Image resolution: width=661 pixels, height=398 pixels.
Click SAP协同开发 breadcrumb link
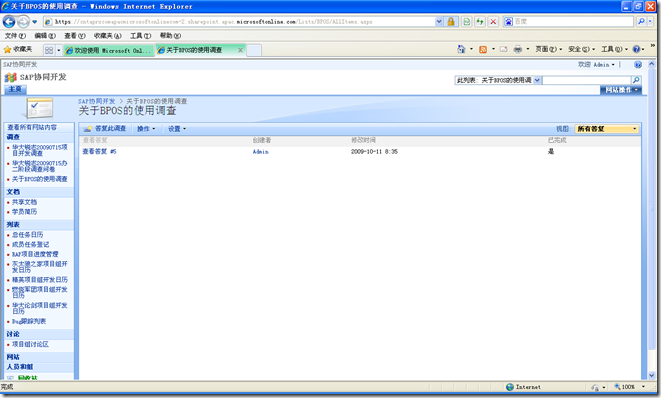tap(97, 101)
